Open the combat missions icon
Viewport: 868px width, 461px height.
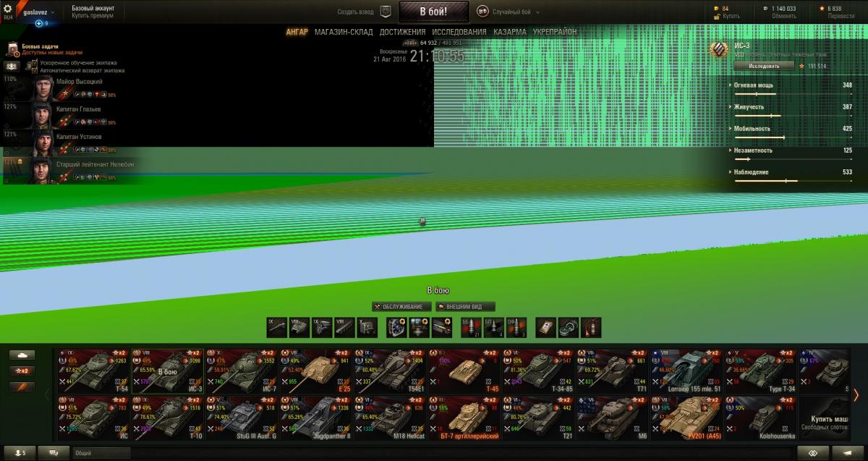coord(12,49)
